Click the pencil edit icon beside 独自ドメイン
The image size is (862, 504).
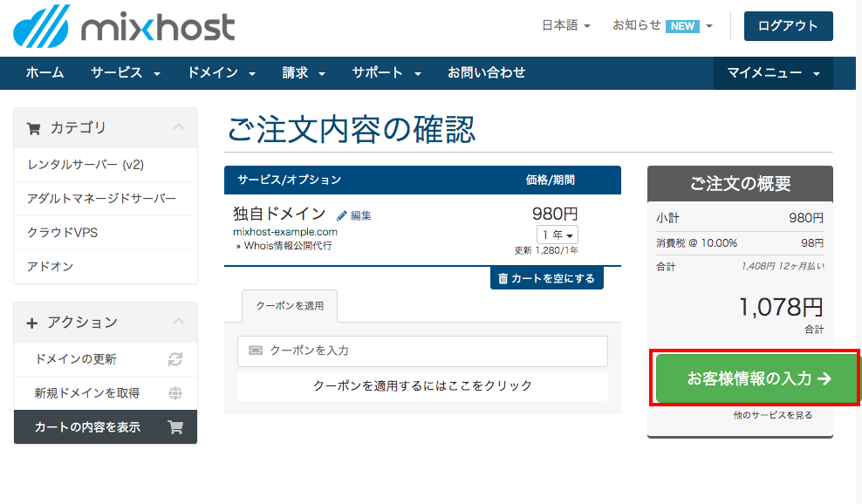click(x=341, y=216)
